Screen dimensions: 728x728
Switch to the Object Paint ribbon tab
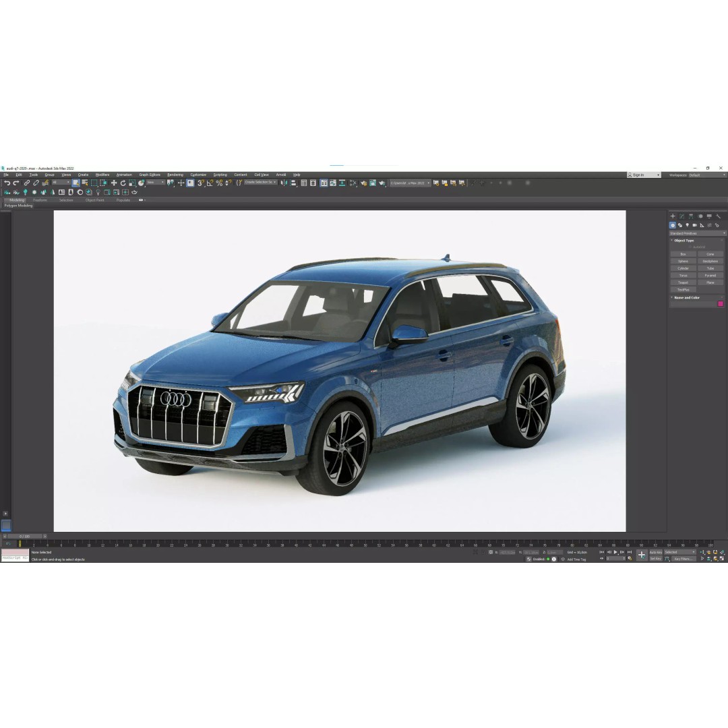click(95, 200)
